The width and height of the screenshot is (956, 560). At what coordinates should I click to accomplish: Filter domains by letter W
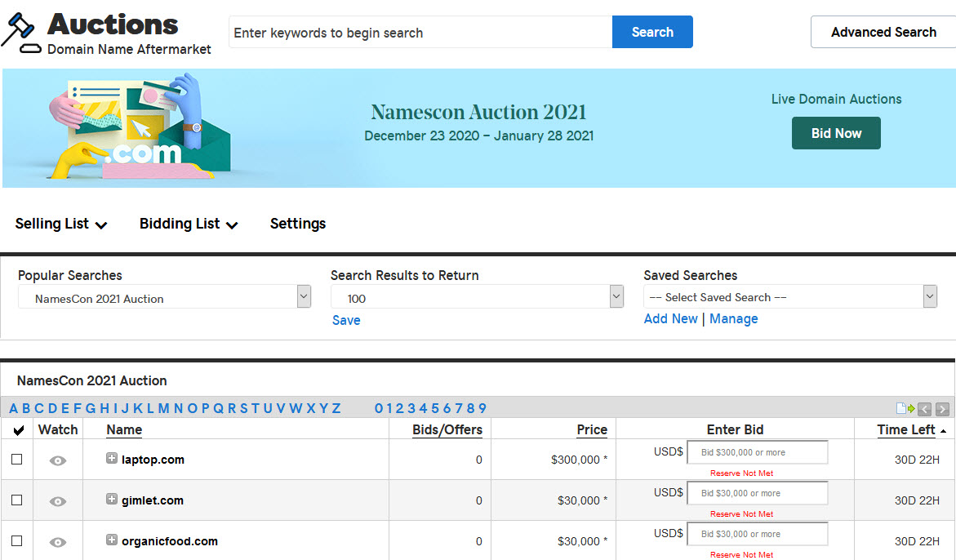click(x=296, y=408)
